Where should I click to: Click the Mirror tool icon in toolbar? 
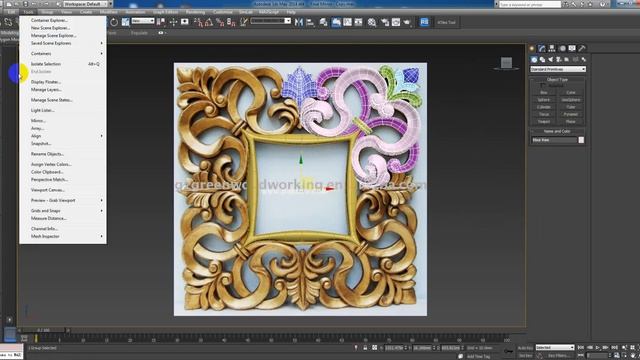click(x=299, y=22)
